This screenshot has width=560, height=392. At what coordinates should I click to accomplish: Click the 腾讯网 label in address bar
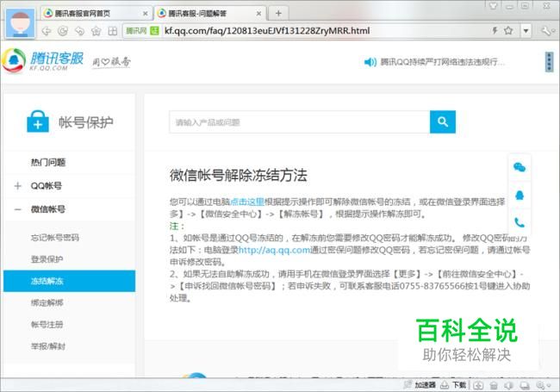(x=136, y=31)
